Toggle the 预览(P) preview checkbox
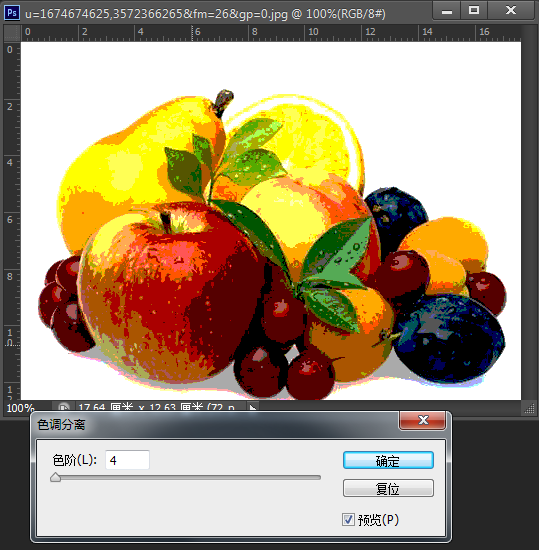The height and width of the screenshot is (550, 539). [348, 519]
